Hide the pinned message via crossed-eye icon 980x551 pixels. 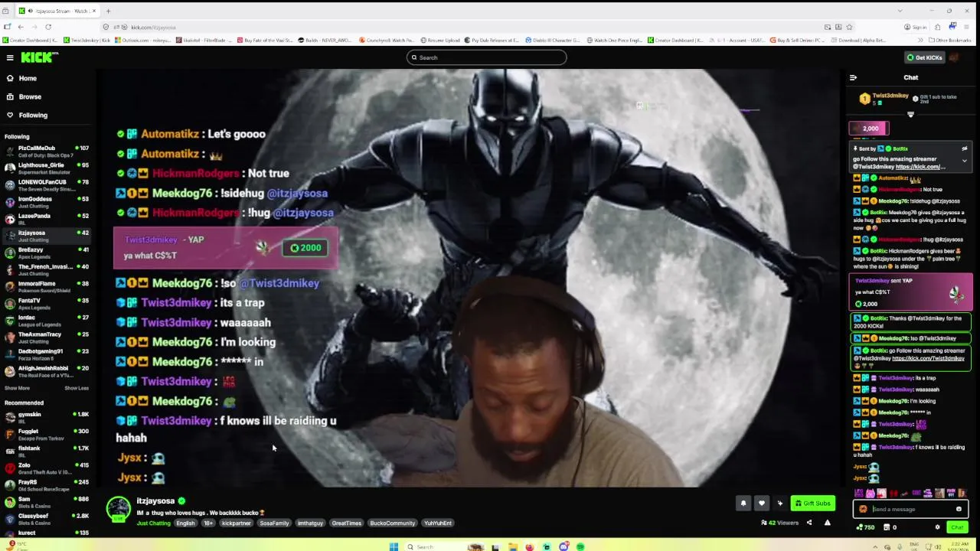point(965,148)
